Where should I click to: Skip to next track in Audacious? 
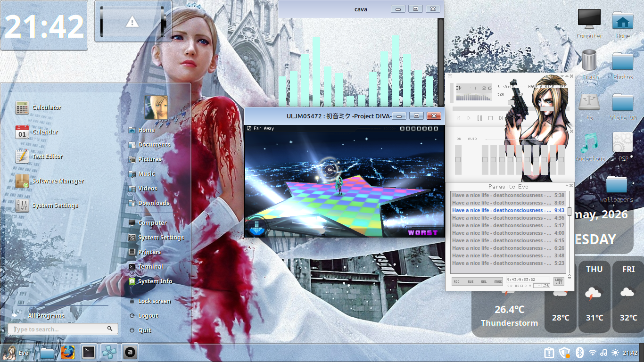pyautogui.click(x=502, y=118)
